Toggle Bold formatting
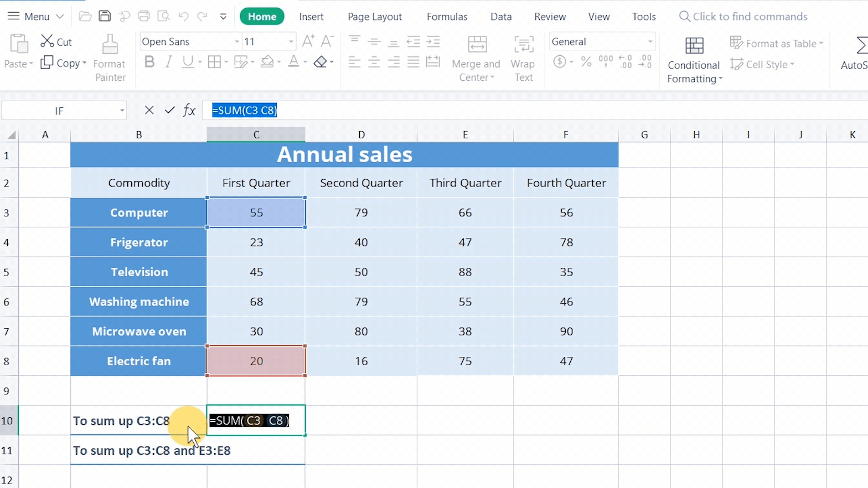Screen dimensions: 868x488 pyautogui.click(x=149, y=61)
